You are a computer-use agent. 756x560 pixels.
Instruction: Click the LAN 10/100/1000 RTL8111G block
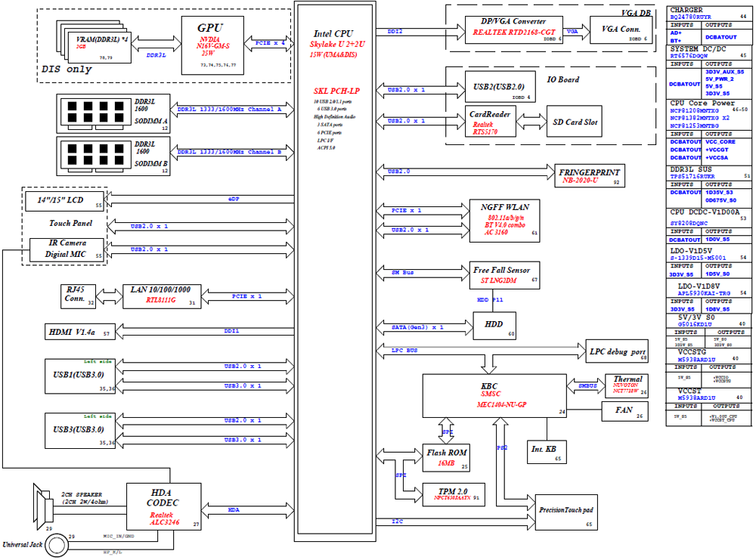[x=162, y=296]
